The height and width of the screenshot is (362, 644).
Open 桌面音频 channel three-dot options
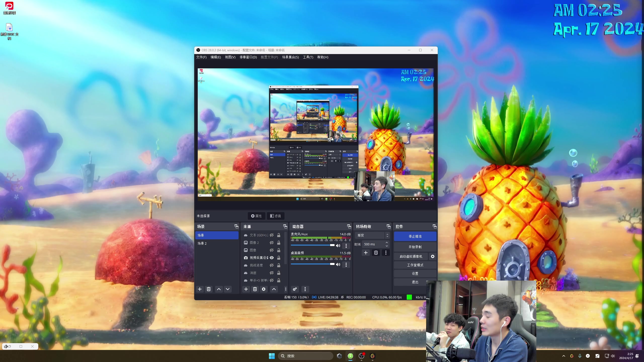coord(346,264)
